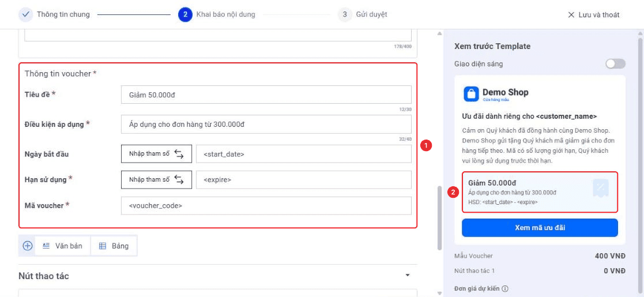
Task: Click the <start_date> parameter field
Action: pyautogui.click(x=303, y=154)
